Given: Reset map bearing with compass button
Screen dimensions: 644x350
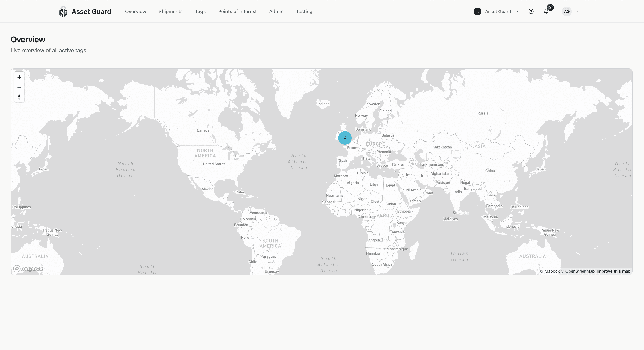Looking at the screenshot, I should pos(19,97).
